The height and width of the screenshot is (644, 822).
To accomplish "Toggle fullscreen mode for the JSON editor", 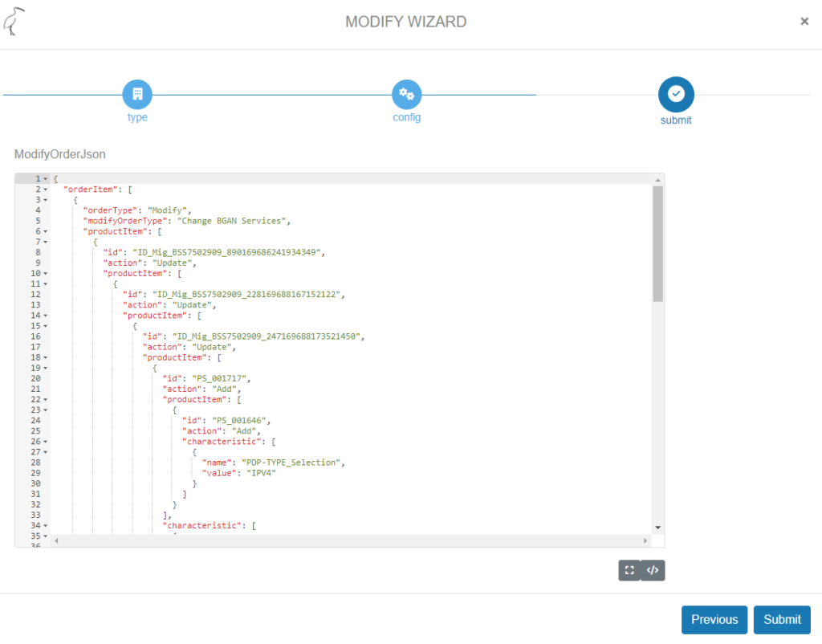I will (629, 570).
